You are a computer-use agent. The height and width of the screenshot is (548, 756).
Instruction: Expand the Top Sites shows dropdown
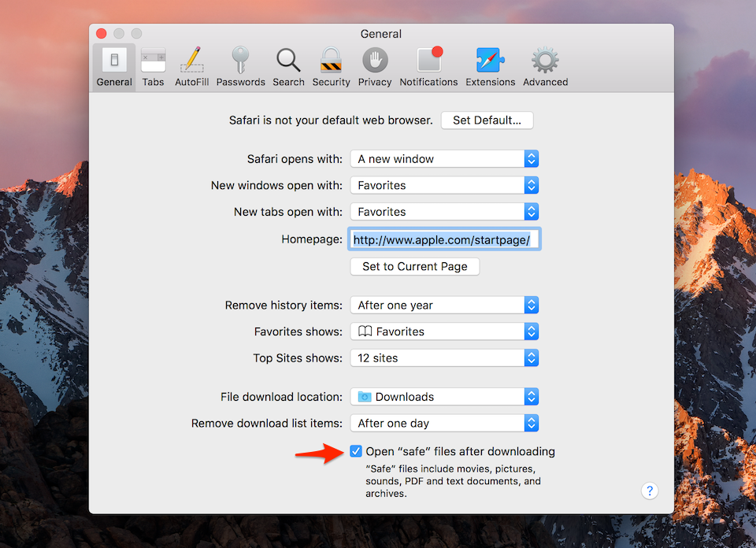click(x=444, y=358)
